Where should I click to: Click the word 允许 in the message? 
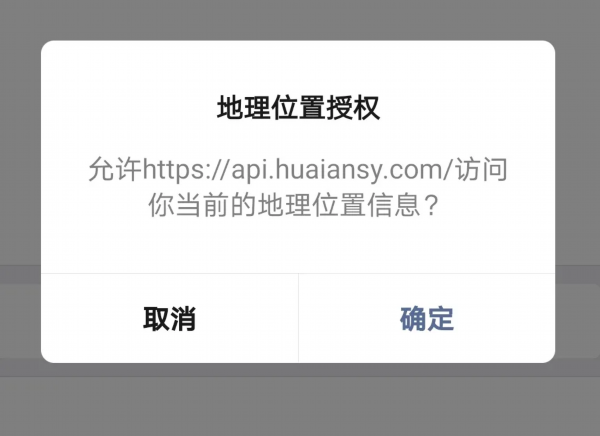click(x=115, y=169)
